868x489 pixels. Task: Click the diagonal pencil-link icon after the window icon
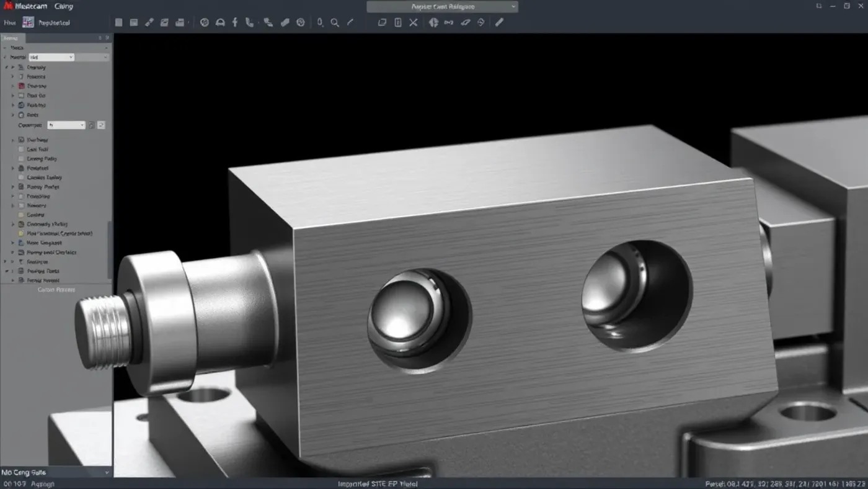(149, 22)
